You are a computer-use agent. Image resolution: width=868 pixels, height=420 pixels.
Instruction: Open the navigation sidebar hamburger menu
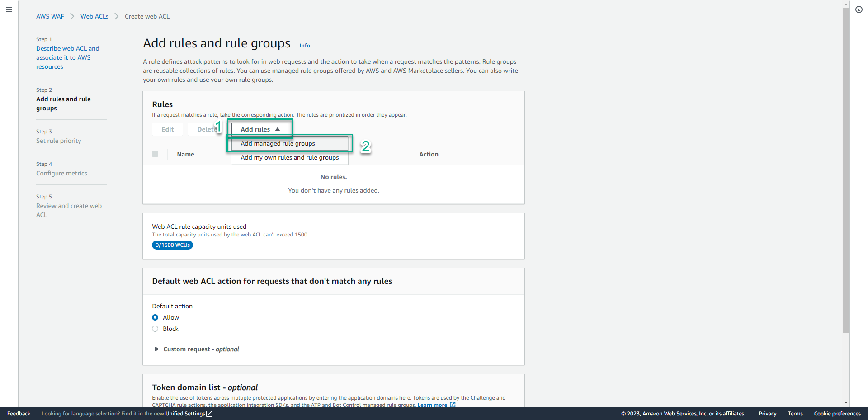point(9,9)
